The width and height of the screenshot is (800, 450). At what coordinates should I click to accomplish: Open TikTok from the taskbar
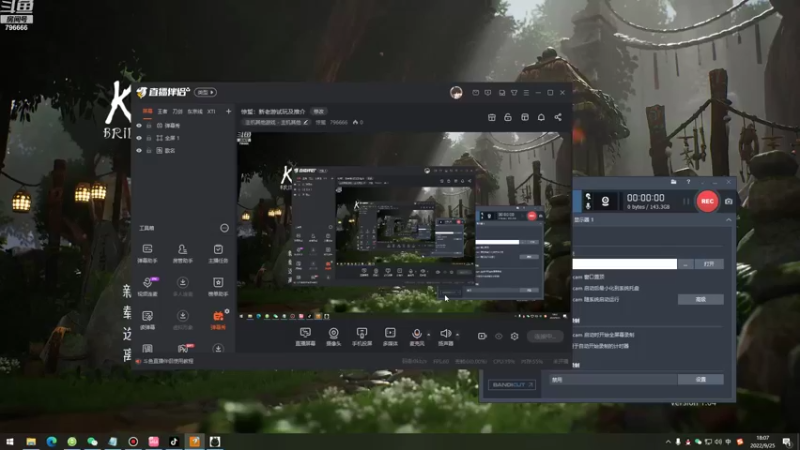(174, 441)
